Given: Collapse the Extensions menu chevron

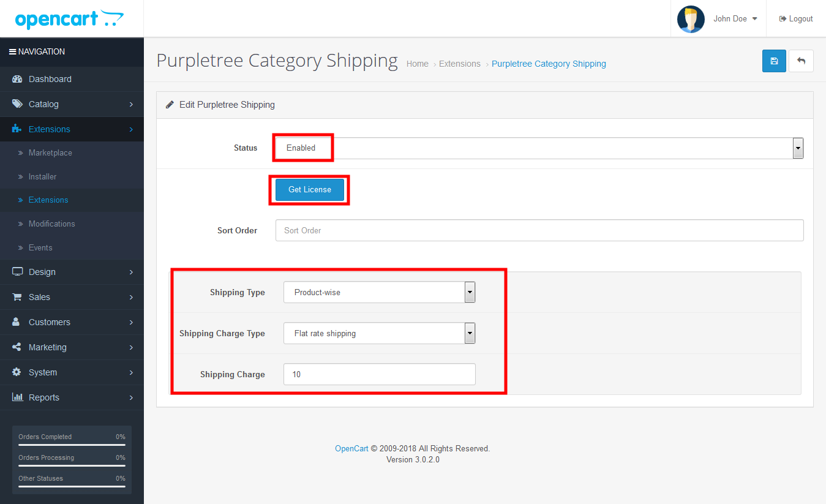Looking at the screenshot, I should (x=131, y=130).
